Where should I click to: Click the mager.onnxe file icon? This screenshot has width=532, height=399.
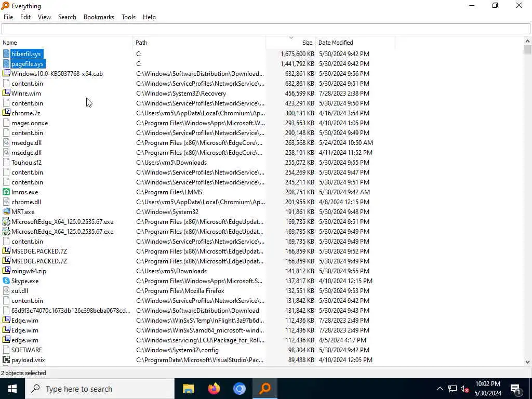(x=6, y=123)
